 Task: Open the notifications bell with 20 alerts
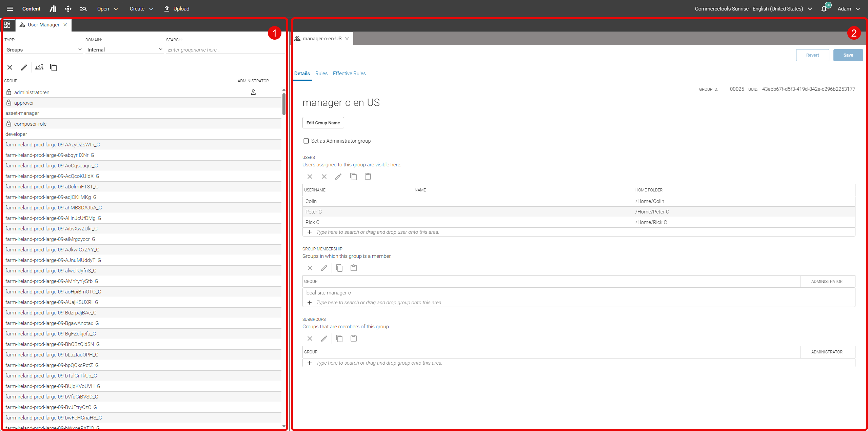click(x=824, y=8)
